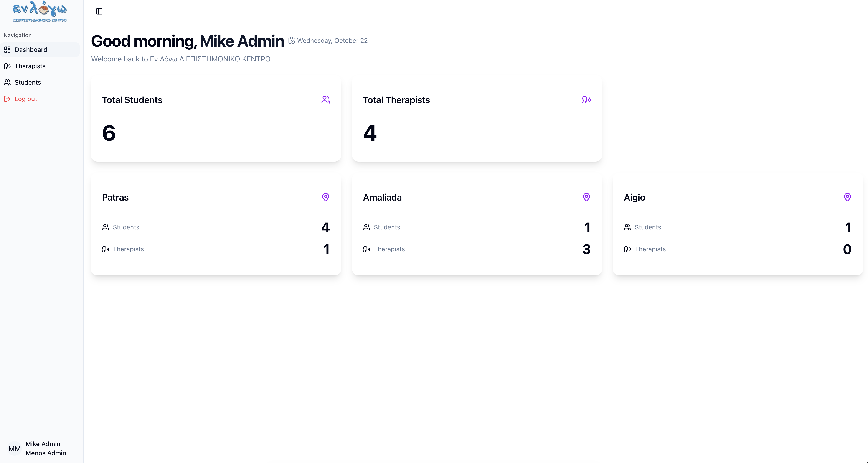Click the Patras card title
868x463 pixels.
coord(115,197)
